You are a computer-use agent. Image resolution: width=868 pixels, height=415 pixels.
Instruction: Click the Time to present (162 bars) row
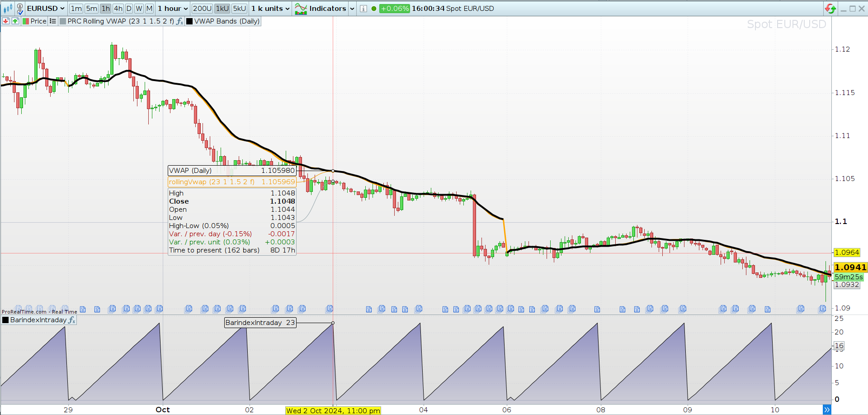[232, 250]
